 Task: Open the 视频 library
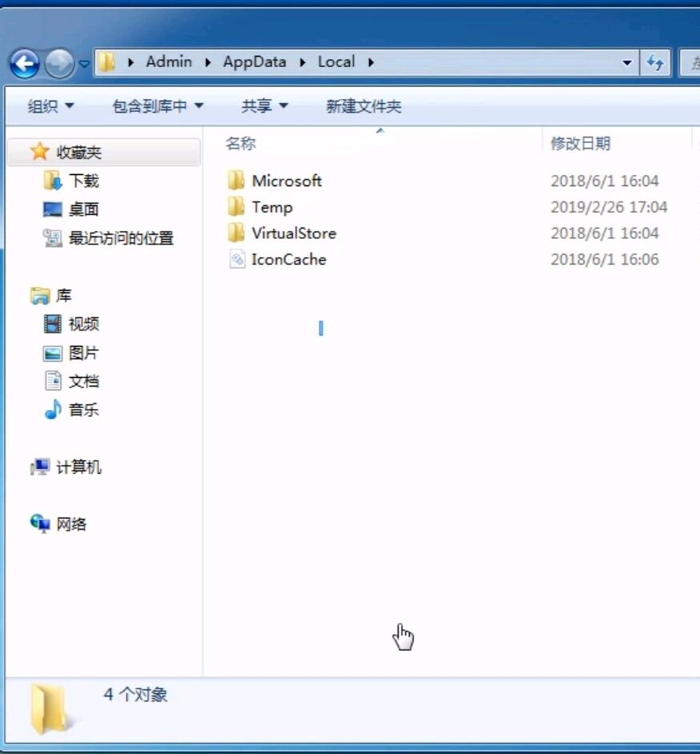coord(84,324)
